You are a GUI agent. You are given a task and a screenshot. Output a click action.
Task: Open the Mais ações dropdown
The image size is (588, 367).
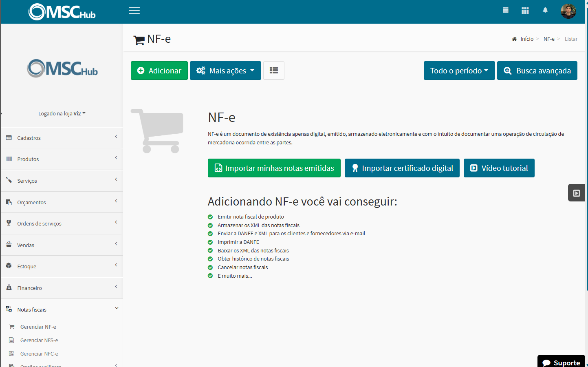[x=225, y=70]
